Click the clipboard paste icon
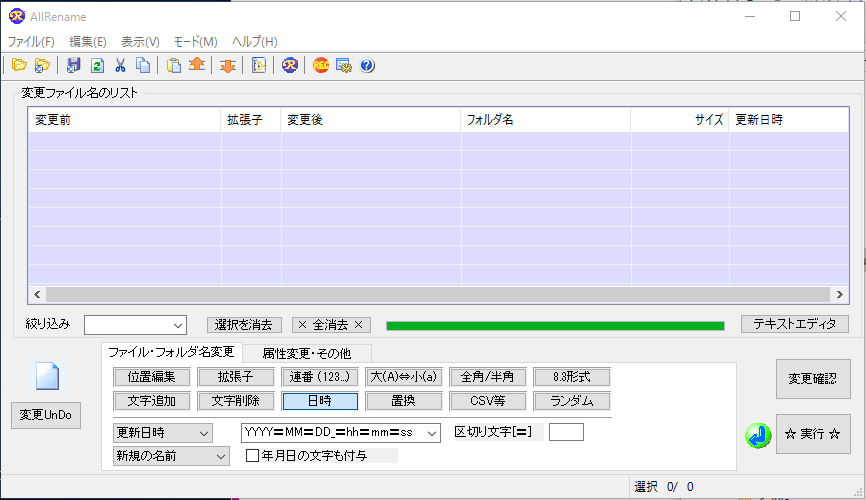This screenshot has height=500, width=866. 174,65
